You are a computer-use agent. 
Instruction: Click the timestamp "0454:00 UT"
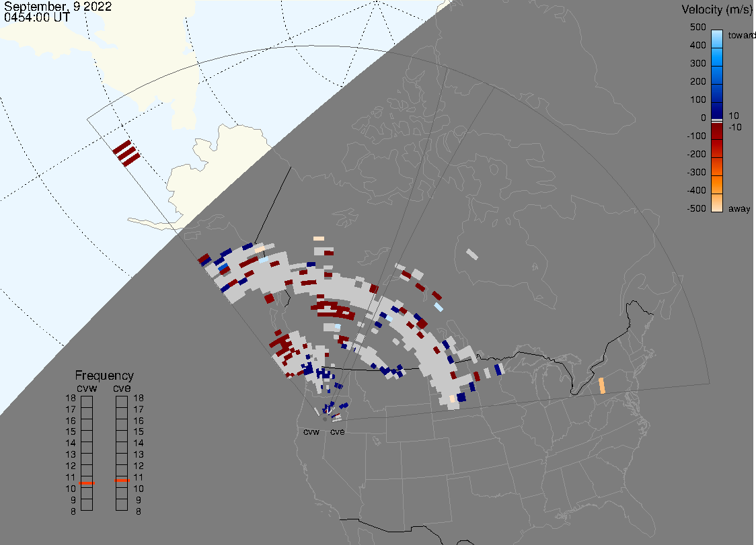coord(36,17)
